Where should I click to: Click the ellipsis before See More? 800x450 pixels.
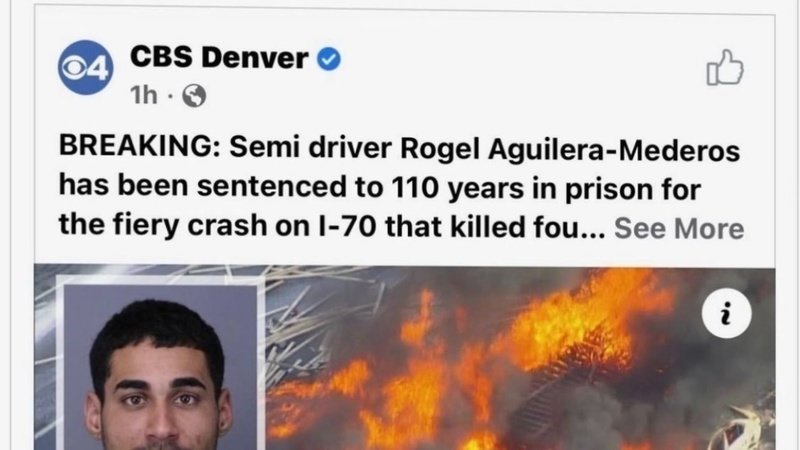(595, 234)
